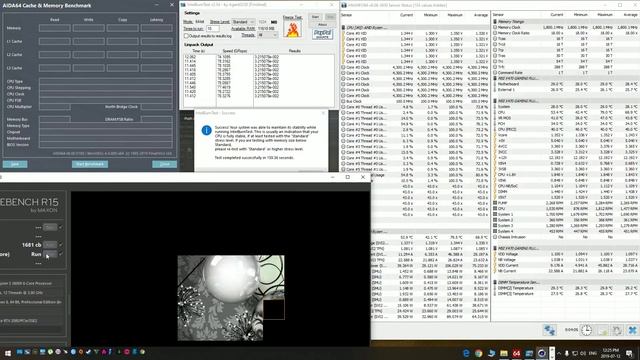Show hidden system tray icons

(559, 353)
